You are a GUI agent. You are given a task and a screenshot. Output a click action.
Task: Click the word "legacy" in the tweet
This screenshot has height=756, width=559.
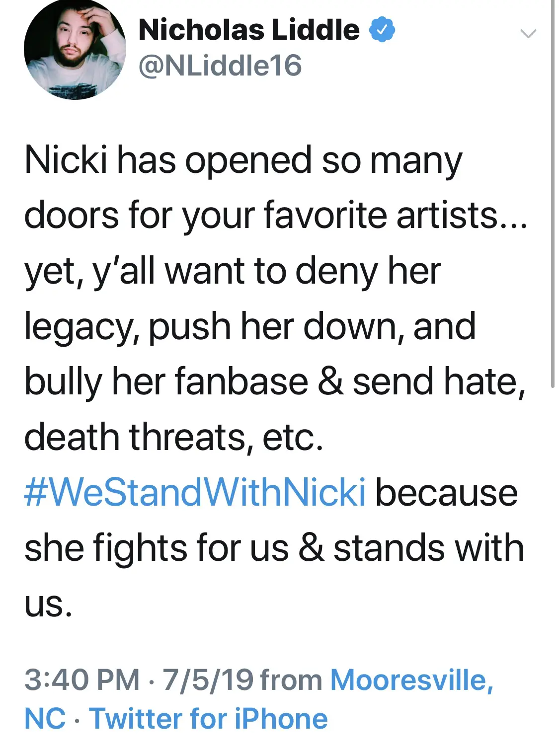tap(81, 328)
